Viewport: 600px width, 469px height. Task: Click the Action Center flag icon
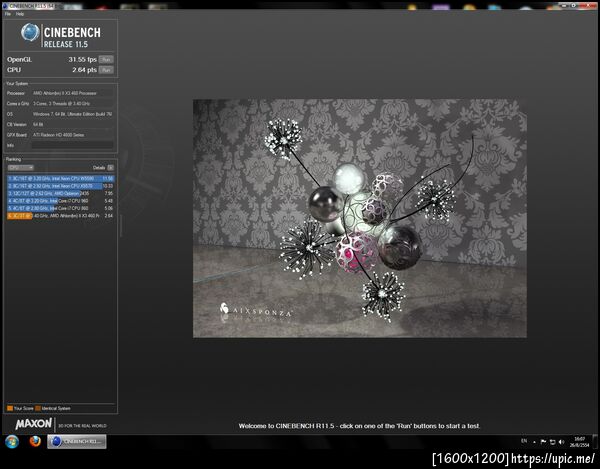pyautogui.click(x=543, y=442)
